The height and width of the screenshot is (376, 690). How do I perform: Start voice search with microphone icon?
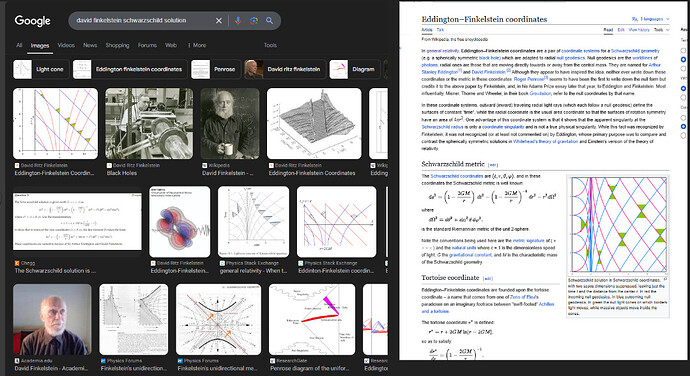(238, 21)
